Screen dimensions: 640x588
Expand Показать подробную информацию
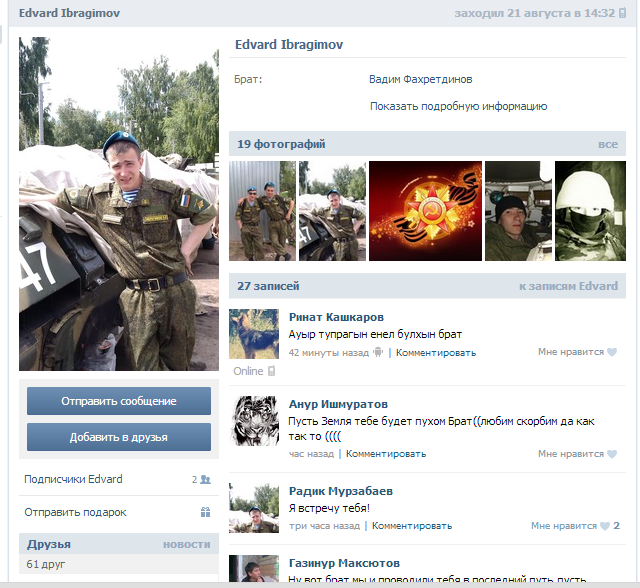click(x=458, y=107)
